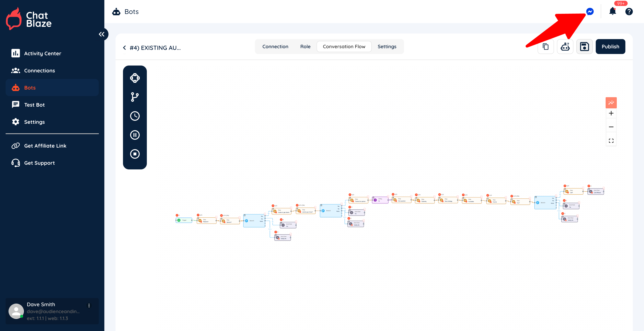Zoom in with the plus button
The image size is (644, 331).
(611, 113)
